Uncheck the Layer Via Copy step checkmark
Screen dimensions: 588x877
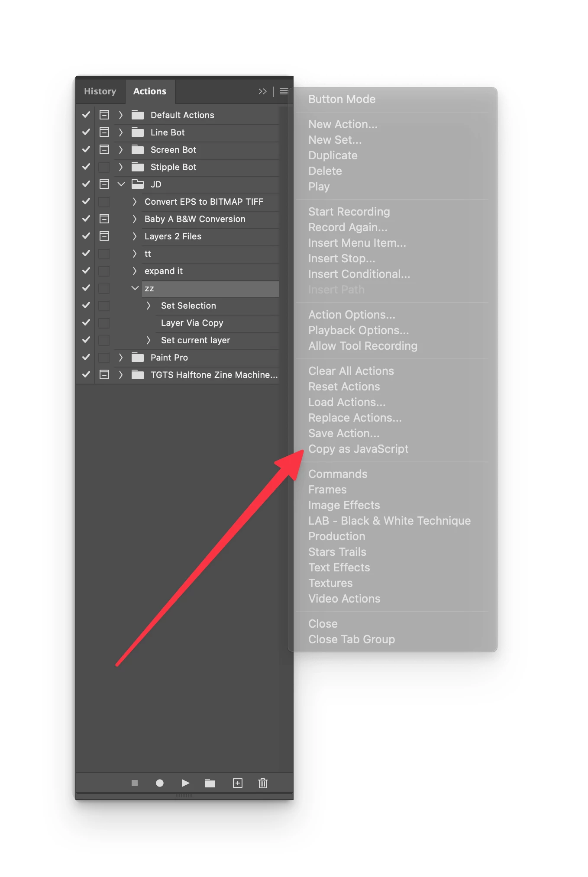pos(86,322)
